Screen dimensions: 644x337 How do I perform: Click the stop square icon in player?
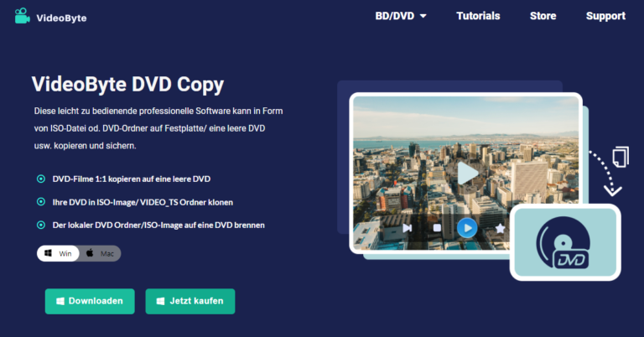point(437,227)
